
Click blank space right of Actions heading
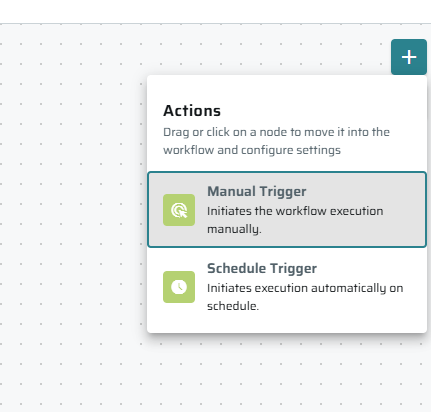pos(320,111)
